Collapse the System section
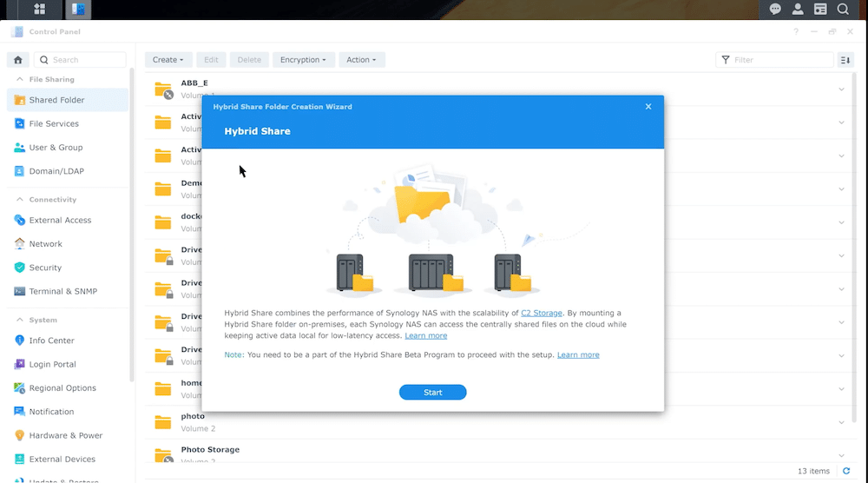The height and width of the screenshot is (483, 868). click(x=20, y=321)
